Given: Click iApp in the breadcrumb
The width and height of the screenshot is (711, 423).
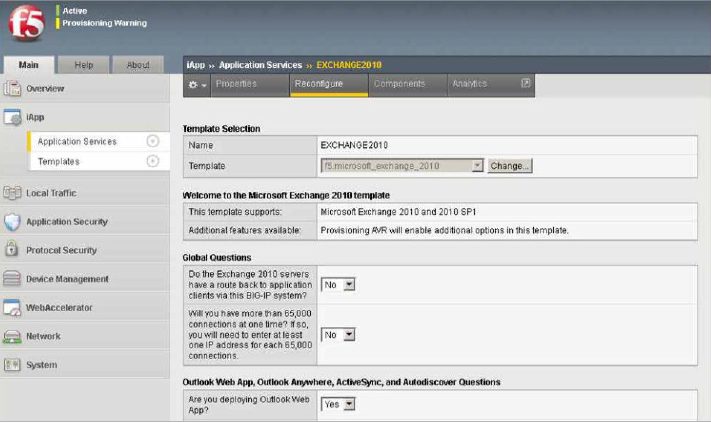Looking at the screenshot, I should pos(196,65).
